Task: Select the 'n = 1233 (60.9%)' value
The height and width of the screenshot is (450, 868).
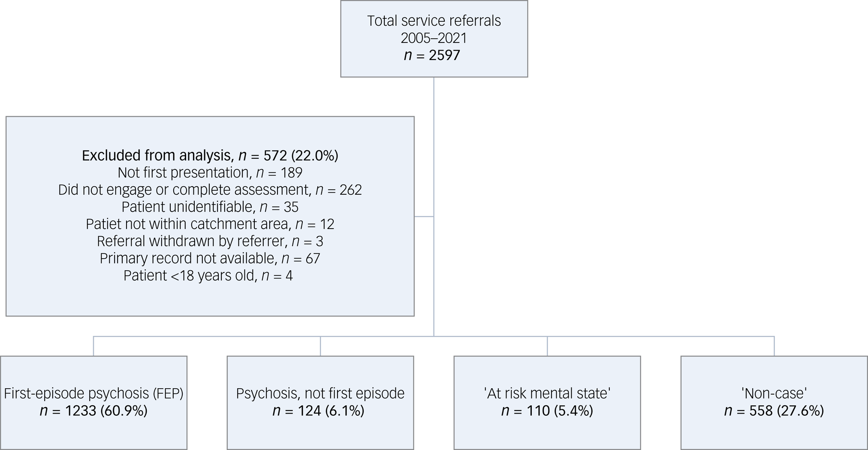Action: point(93,411)
